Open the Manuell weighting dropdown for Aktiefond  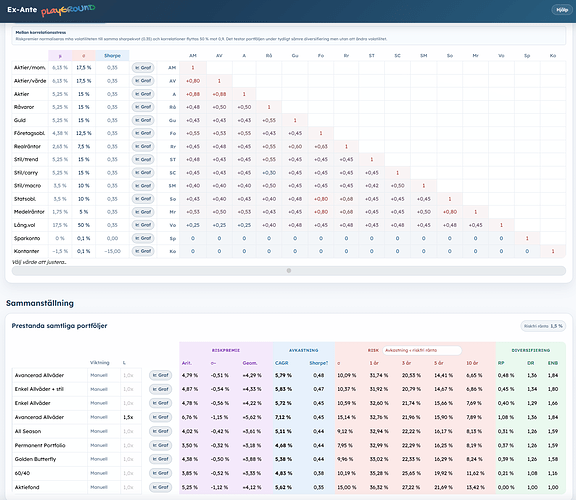tap(99, 487)
